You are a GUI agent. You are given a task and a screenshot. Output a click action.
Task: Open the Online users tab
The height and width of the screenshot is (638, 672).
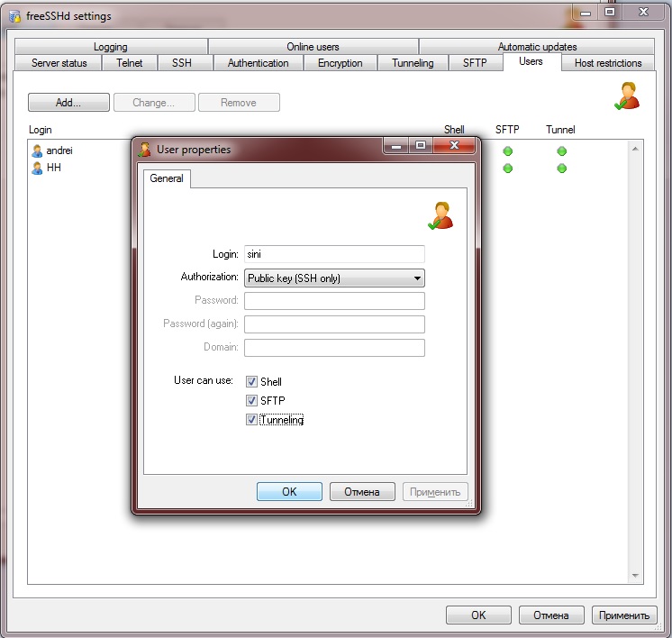click(x=313, y=46)
